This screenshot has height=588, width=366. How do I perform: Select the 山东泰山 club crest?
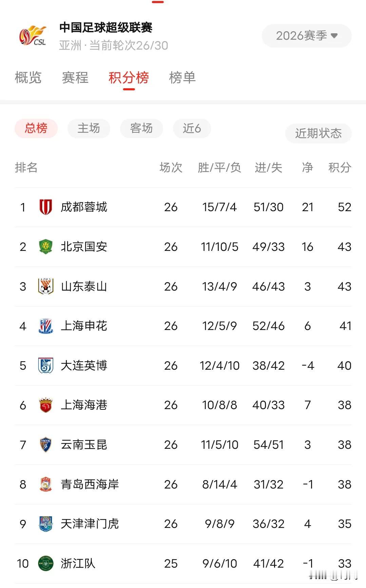(45, 286)
